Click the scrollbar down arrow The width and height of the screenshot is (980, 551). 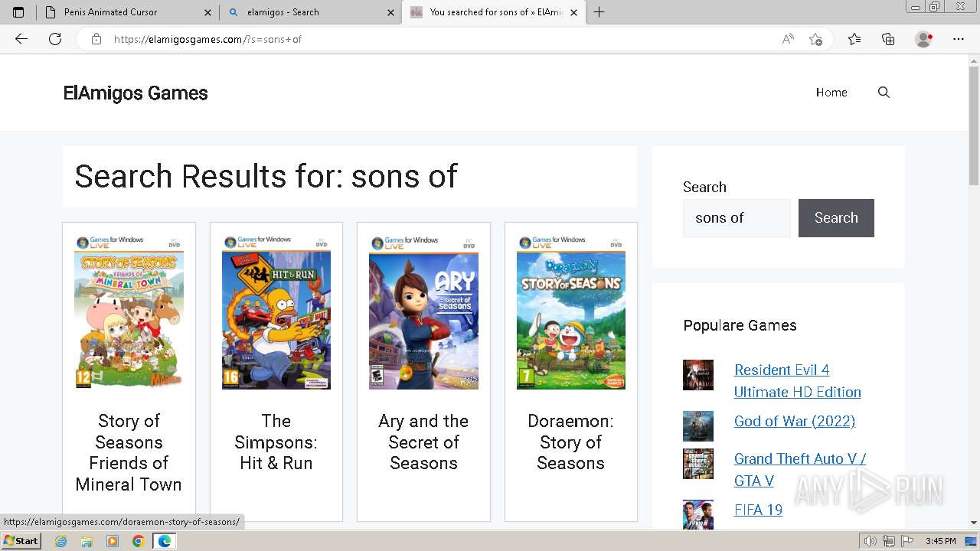(x=974, y=523)
